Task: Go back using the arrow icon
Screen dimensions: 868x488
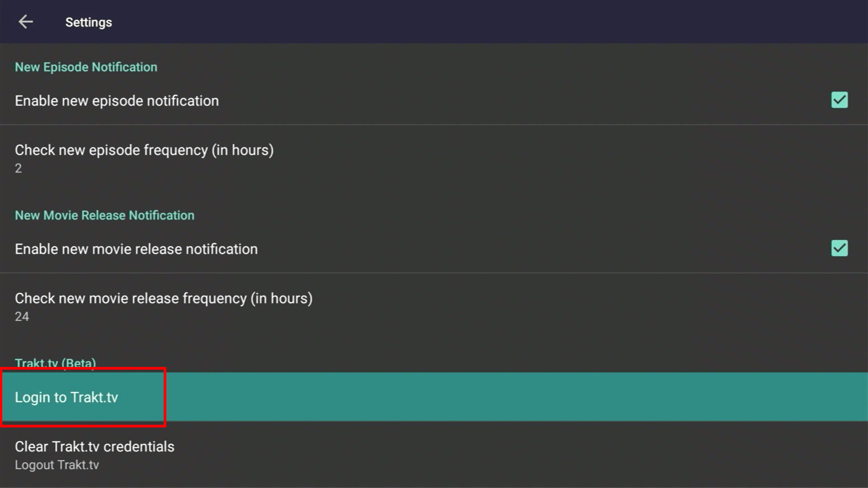Action: tap(26, 22)
